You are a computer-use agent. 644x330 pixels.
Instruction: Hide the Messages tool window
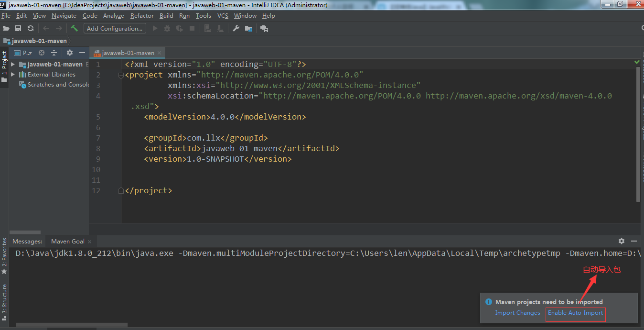[x=634, y=241]
